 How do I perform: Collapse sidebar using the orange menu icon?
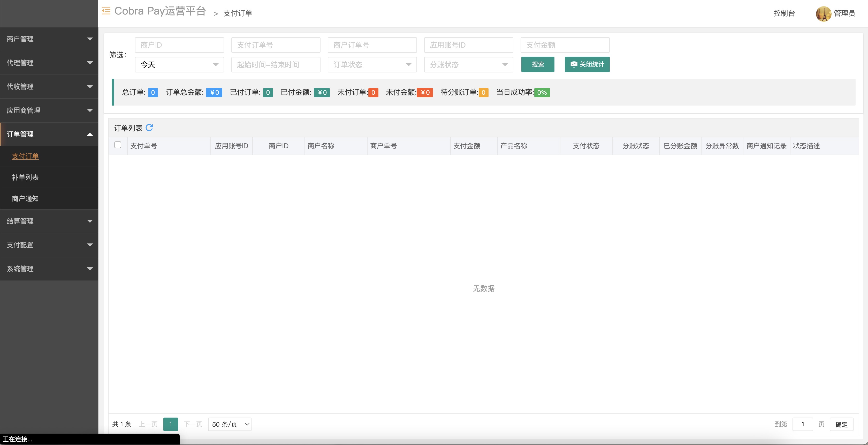[x=106, y=11]
